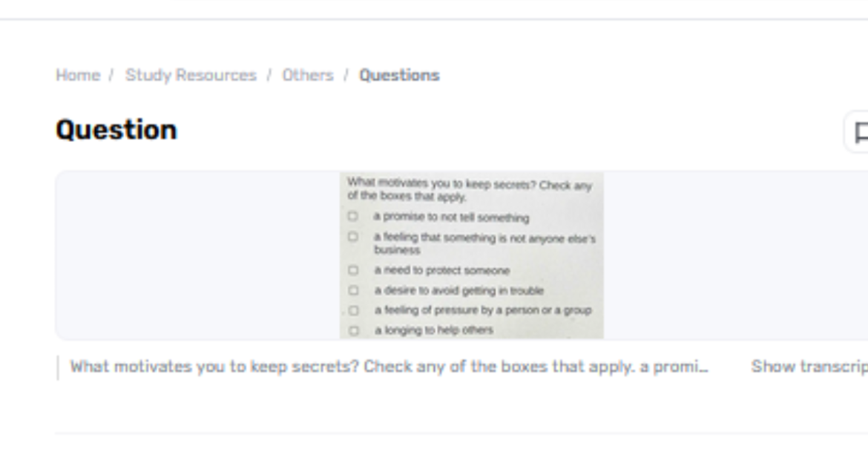
Task: Click the 'a need to protect someone' label text
Action: (x=441, y=271)
